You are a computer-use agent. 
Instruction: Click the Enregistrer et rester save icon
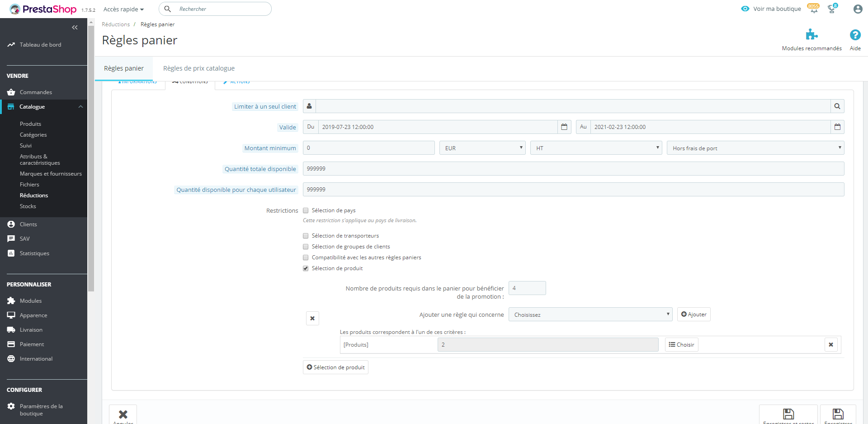788,414
